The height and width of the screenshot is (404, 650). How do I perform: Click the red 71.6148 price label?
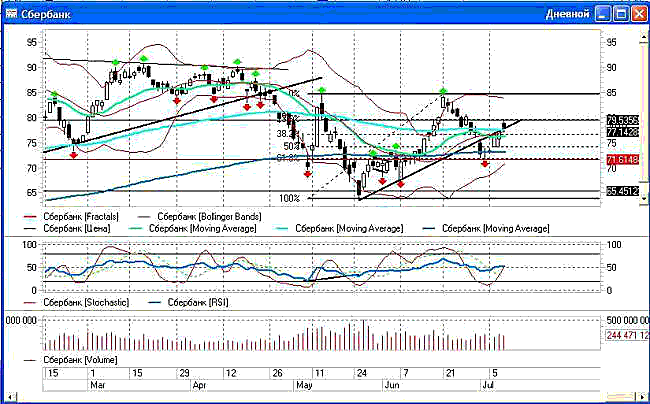[x=622, y=160]
